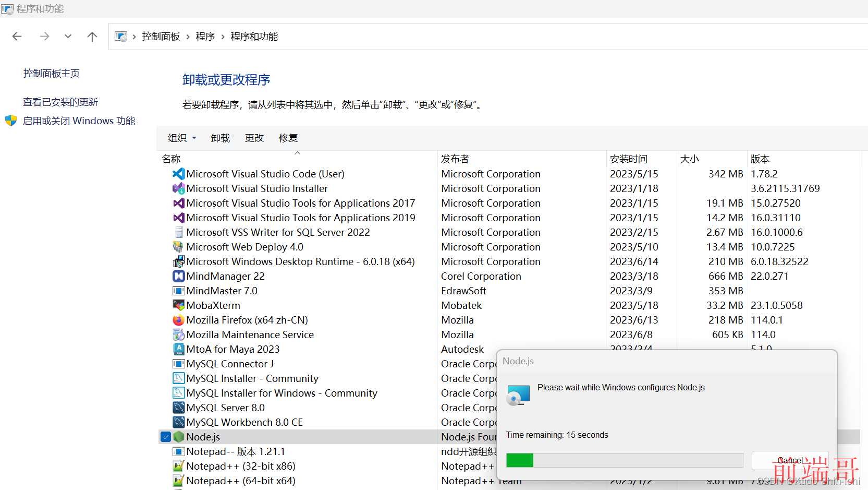Open the recent locations chevron dropdown

pos(68,36)
